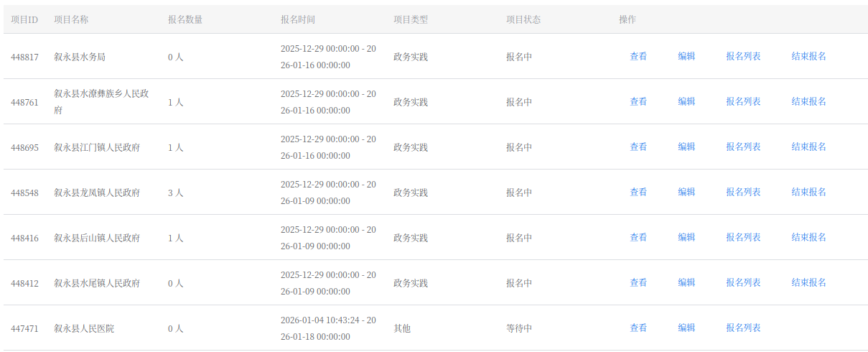Click 查看 for 叙永县水尾镇人民政府
The height and width of the screenshot is (352, 868).
click(x=638, y=282)
